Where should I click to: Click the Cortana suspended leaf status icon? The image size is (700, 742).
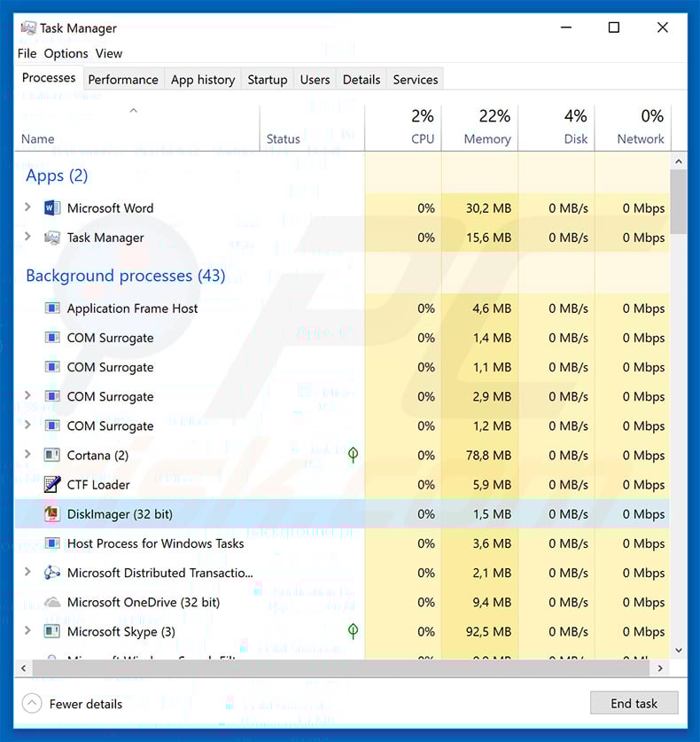(353, 455)
